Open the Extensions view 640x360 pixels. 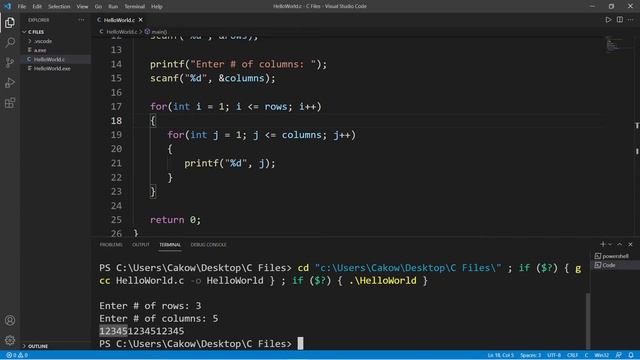[10, 103]
